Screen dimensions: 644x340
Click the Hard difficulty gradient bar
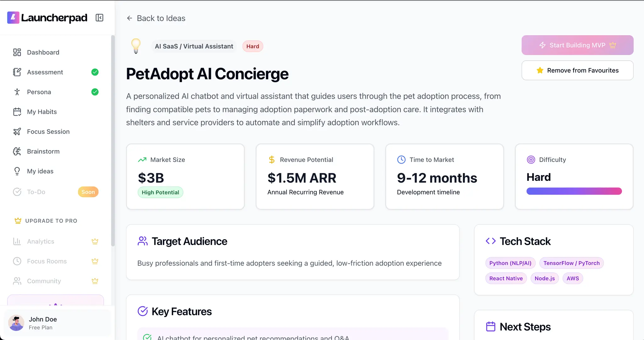pyautogui.click(x=574, y=191)
